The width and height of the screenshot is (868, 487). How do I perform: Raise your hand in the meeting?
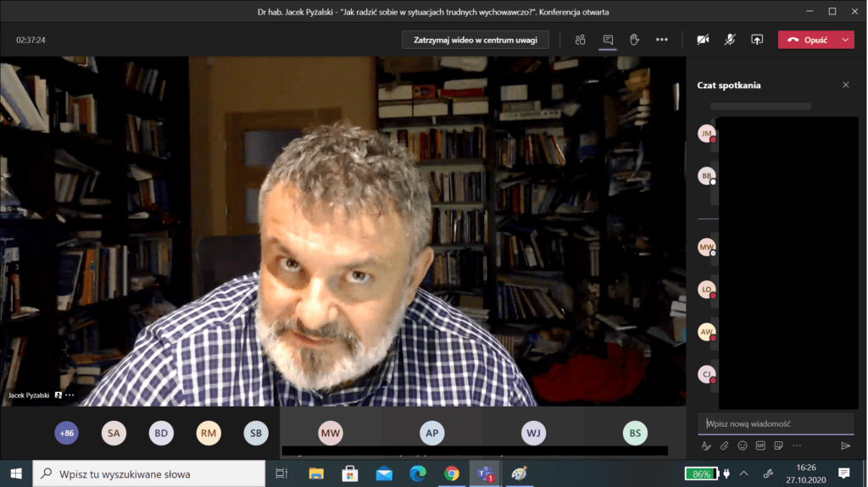(x=634, y=40)
